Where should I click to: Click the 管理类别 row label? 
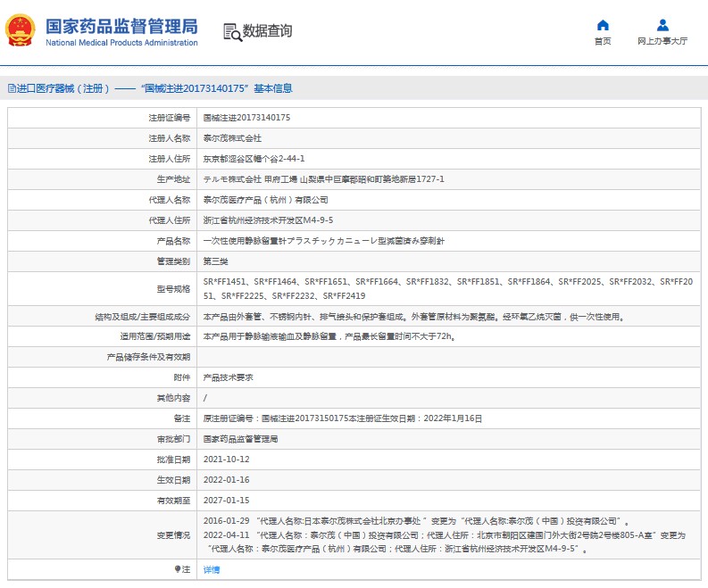173,261
